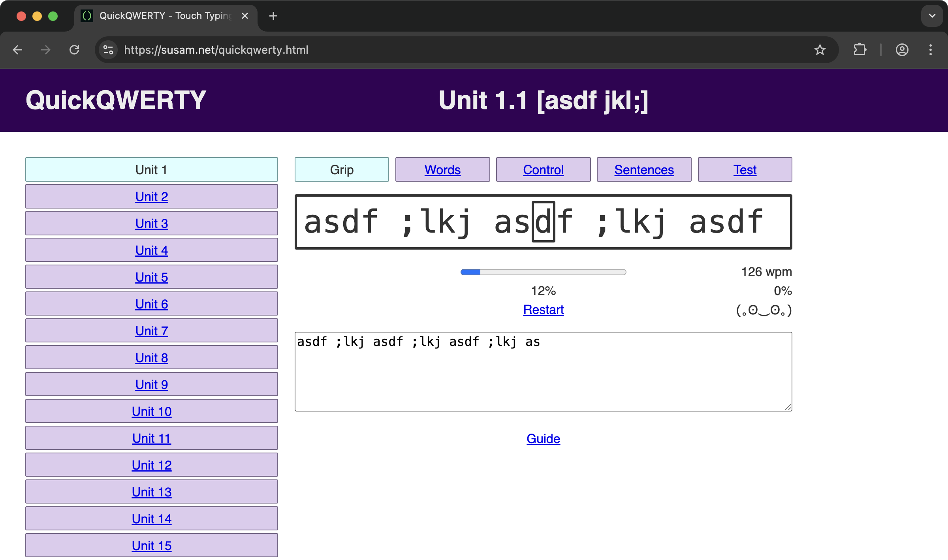948x560 pixels.
Task: Select Unit 1 in the sidebar
Action: point(152,170)
